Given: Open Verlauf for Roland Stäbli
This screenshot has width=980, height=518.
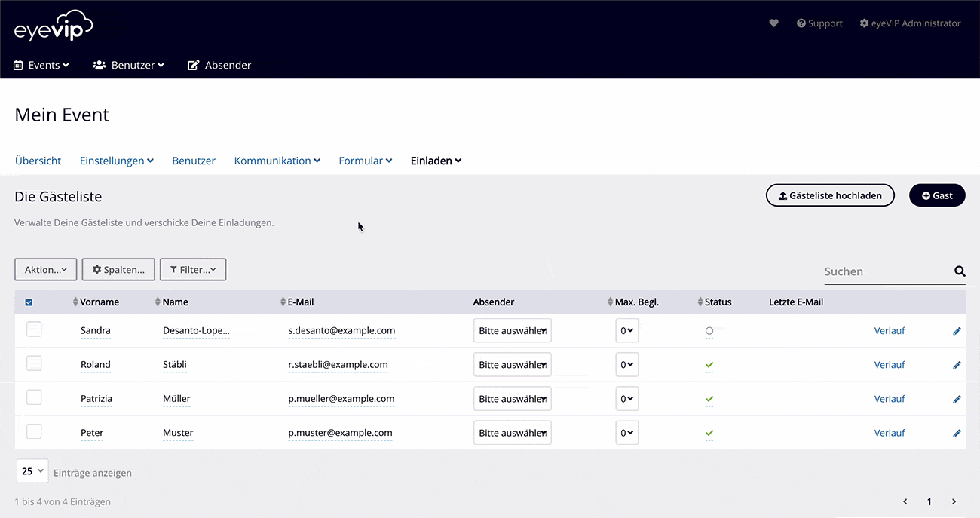Looking at the screenshot, I should pos(890,364).
